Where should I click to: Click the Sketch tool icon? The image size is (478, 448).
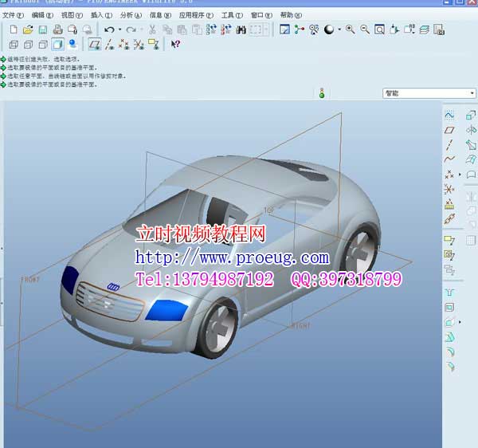(x=449, y=116)
